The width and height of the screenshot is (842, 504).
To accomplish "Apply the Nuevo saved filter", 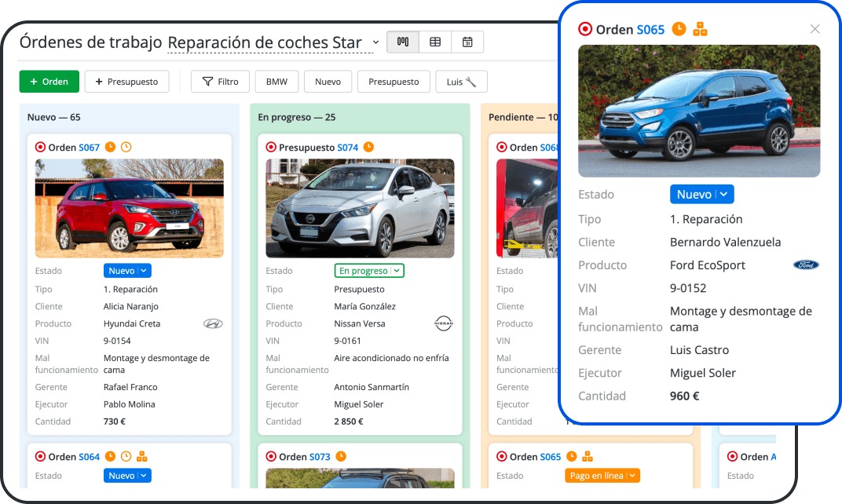I will tap(328, 82).
